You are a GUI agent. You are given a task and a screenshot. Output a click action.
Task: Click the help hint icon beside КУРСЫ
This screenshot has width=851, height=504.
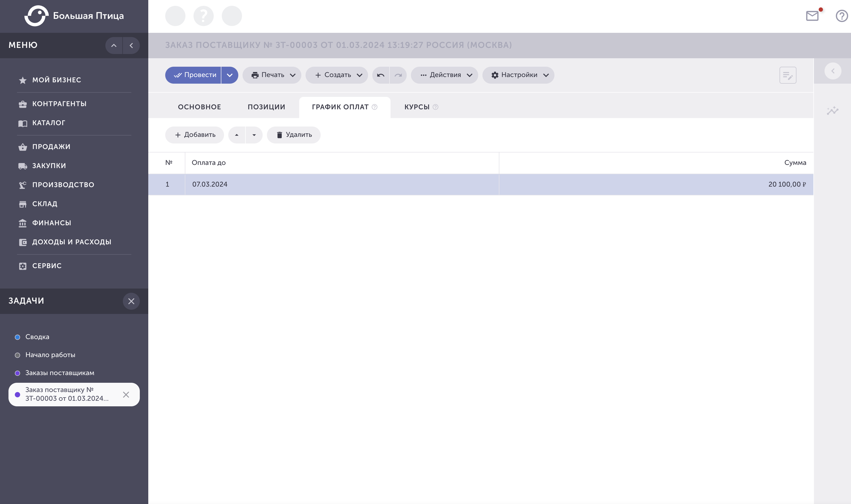[435, 107]
